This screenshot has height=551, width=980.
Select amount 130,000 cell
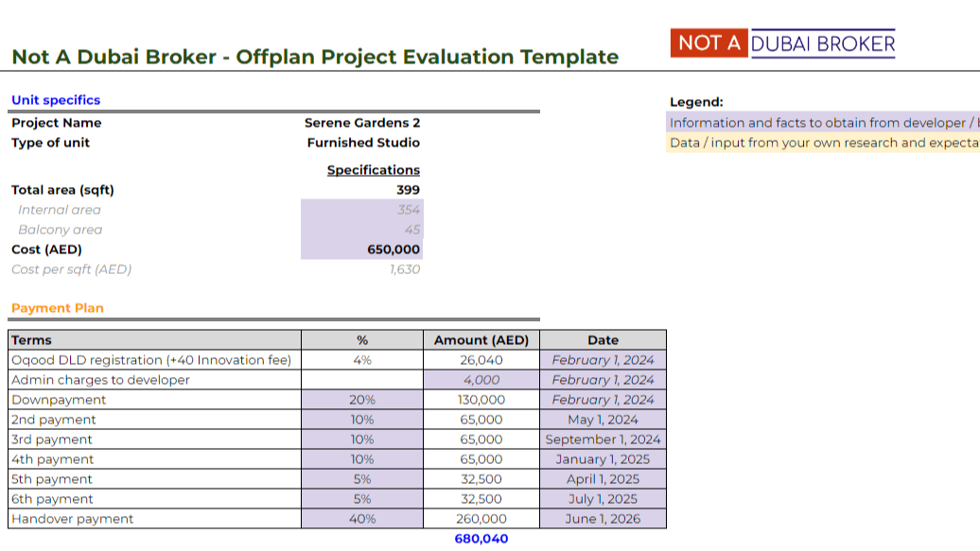(x=481, y=400)
